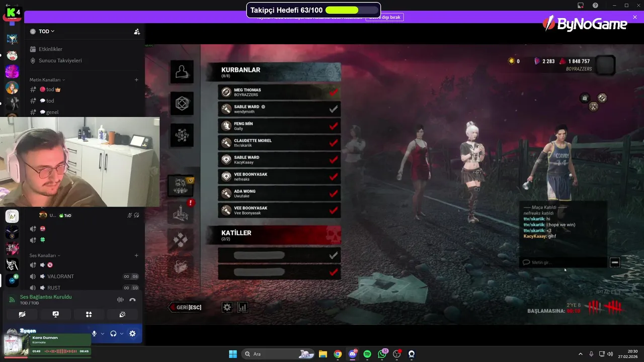Expand microphone input options arrow
The width and height of the screenshot is (644, 362).
click(x=103, y=333)
